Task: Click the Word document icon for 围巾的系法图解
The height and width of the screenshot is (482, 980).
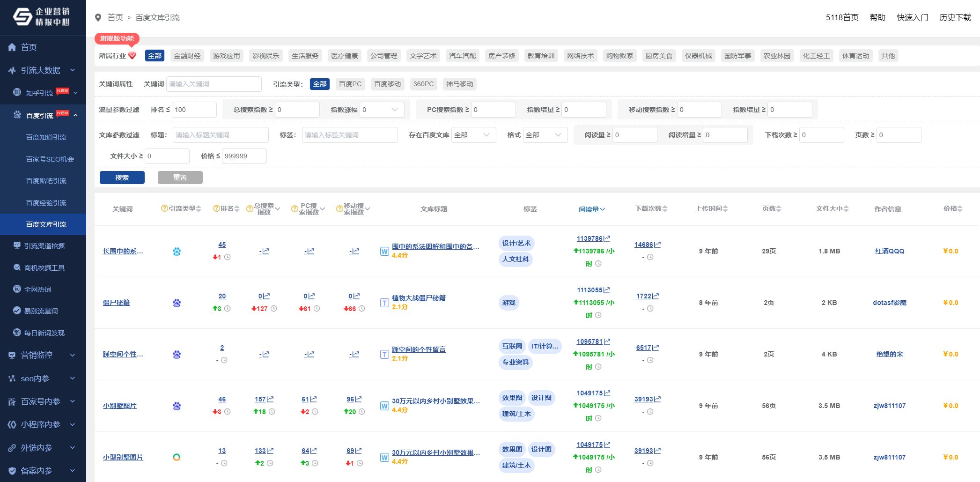Action: click(x=384, y=251)
